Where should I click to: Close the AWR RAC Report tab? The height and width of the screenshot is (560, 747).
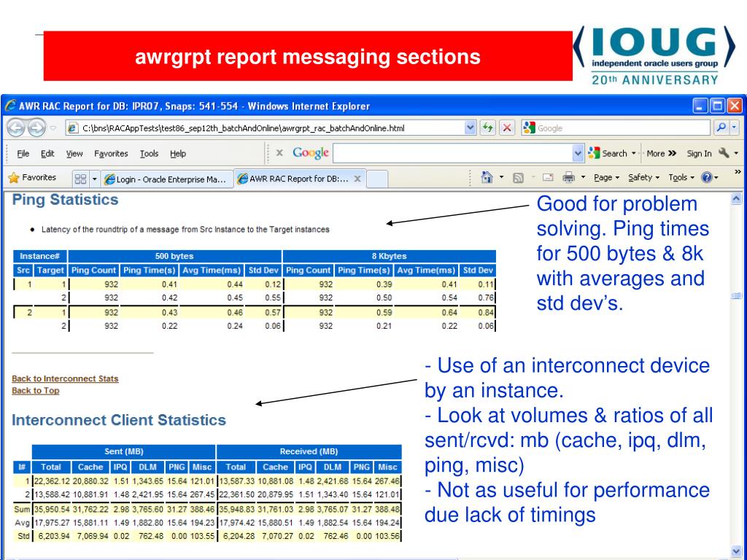pos(357,179)
